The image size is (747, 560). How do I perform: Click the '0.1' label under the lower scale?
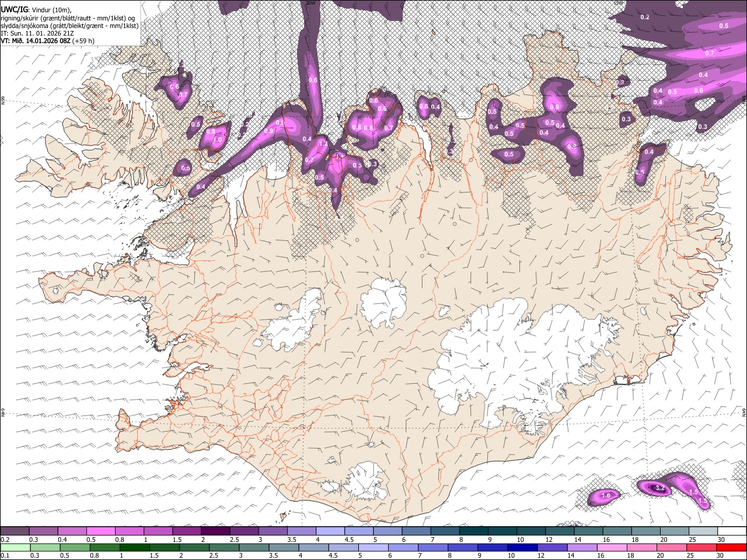[x=5, y=556]
